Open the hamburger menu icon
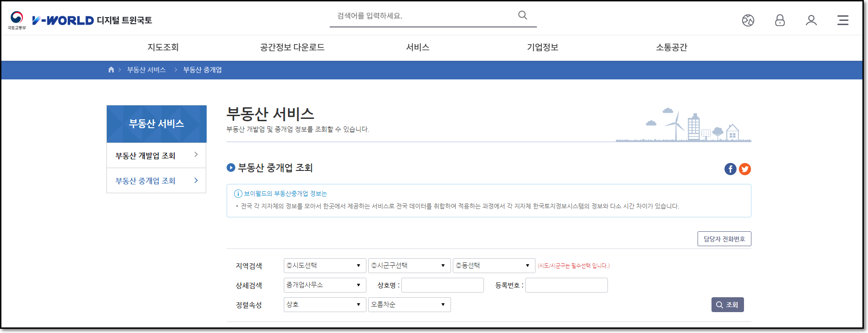This screenshot has height=333, width=868. 843,20
